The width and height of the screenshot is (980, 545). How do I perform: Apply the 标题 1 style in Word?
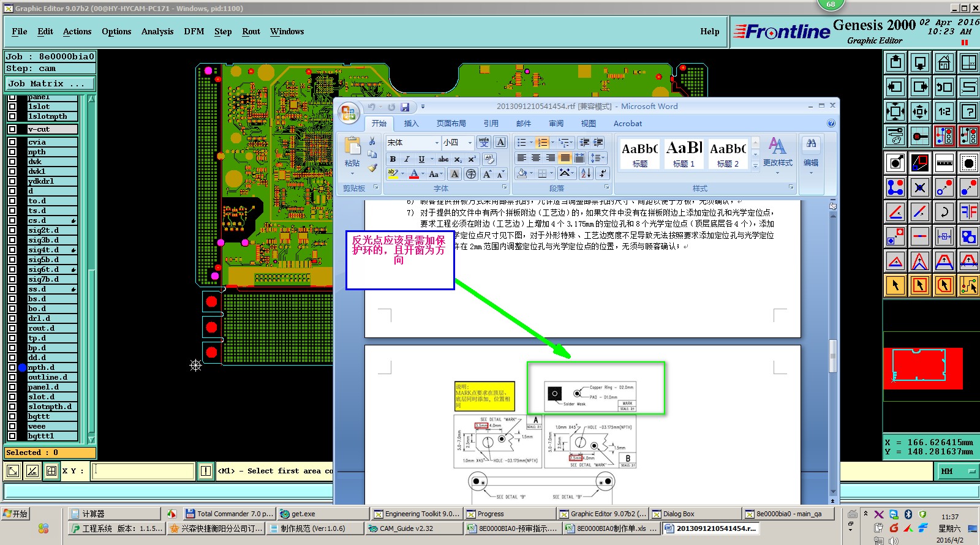684,154
